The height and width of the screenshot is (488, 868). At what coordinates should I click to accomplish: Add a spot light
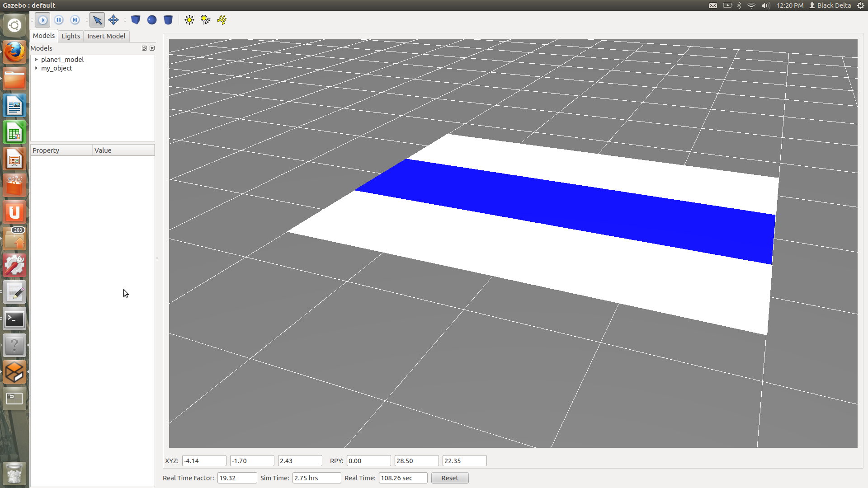click(x=206, y=20)
